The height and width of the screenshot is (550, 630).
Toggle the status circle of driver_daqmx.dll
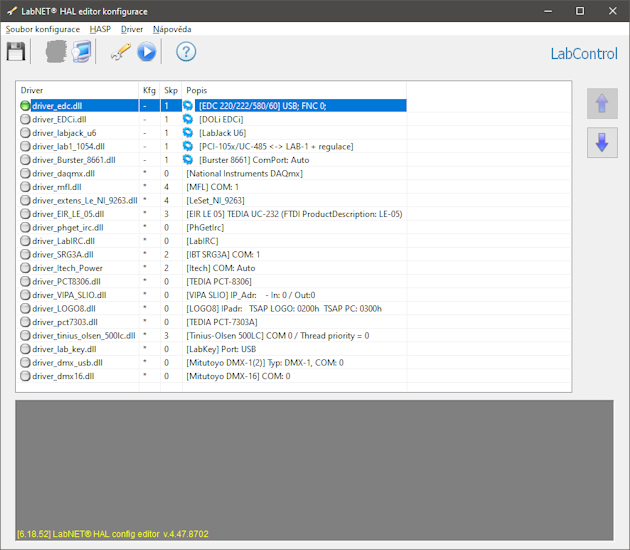[x=25, y=174]
